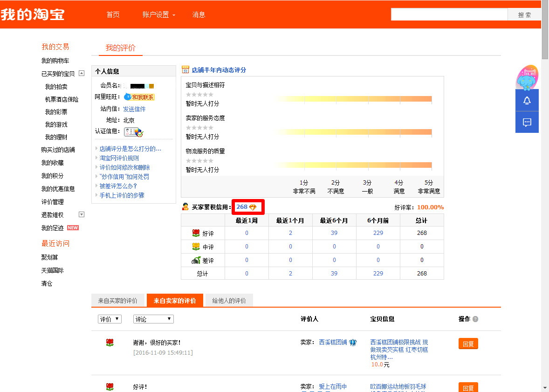549x392 pixels.
Task: Click the 买家累积信用 person icon
Action: click(x=185, y=207)
